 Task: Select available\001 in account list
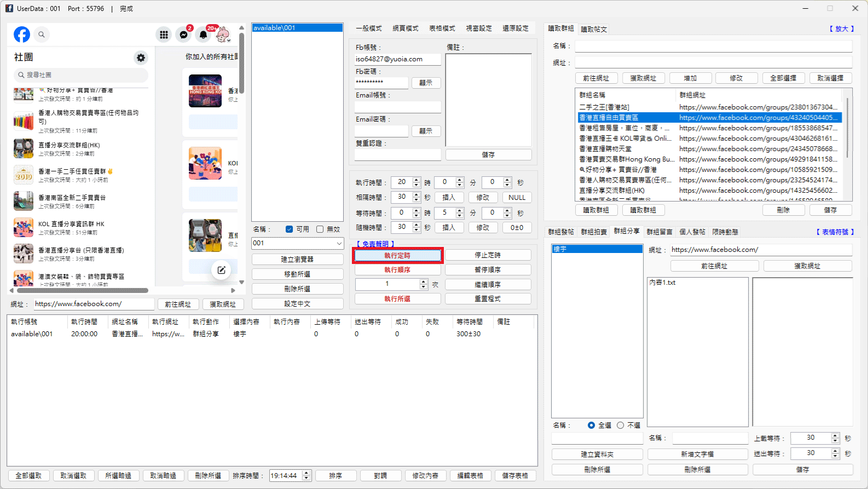click(297, 28)
